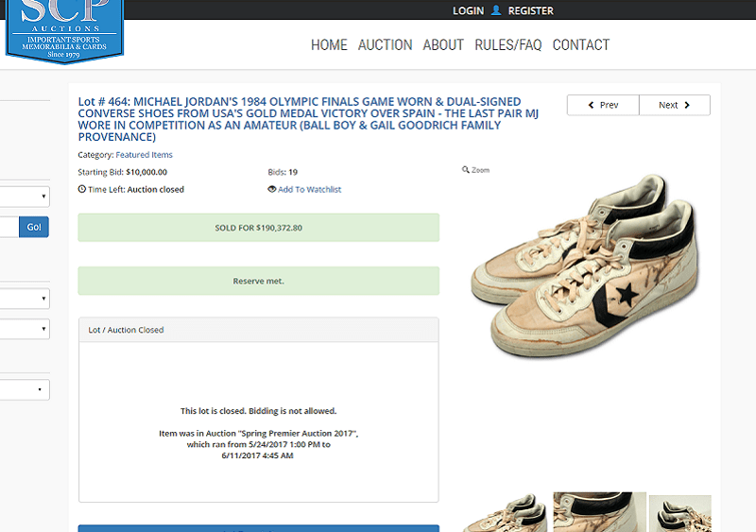The width and height of the screenshot is (756, 532).
Task: Go to the next lot with Next
Action: 675,105
